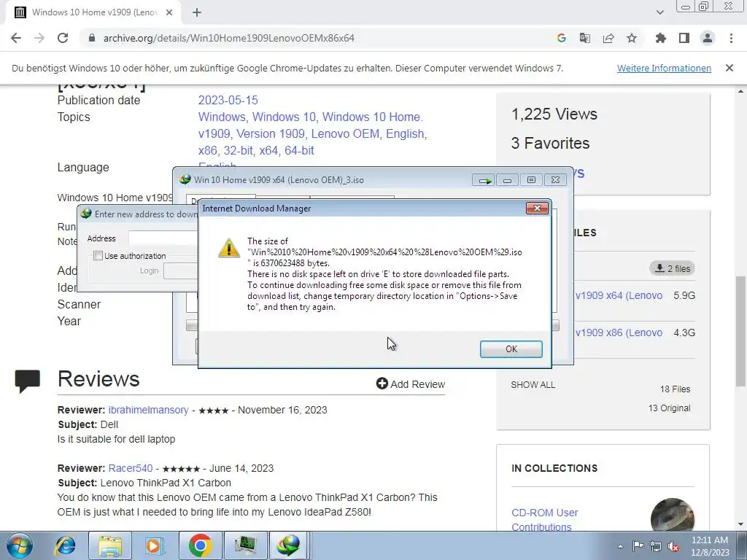The image size is (747, 560).
Task: Open reviewer Racer540 profile
Action: pyautogui.click(x=131, y=468)
